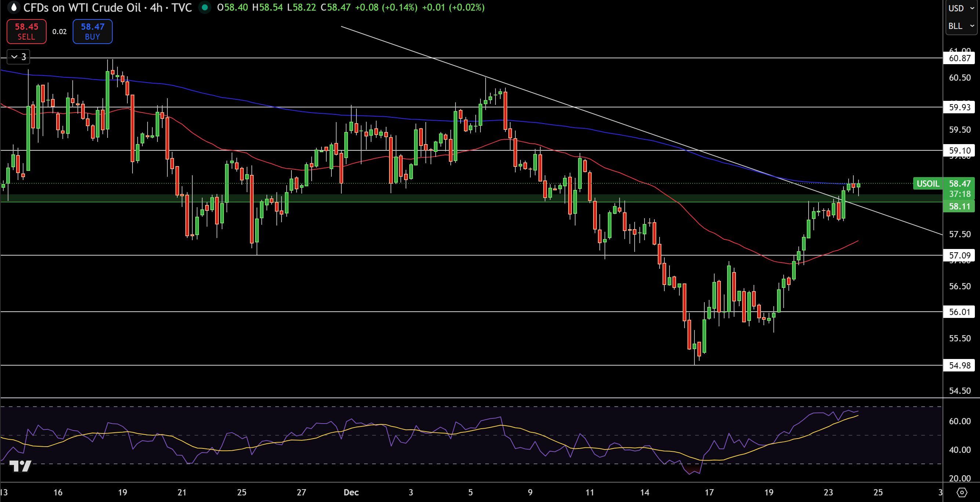Click the O58.40 open value
The image size is (980, 502).
(x=232, y=8)
